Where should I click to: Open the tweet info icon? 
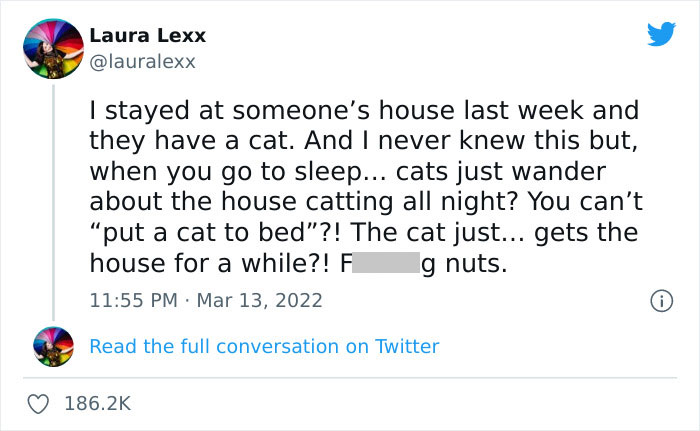[x=660, y=300]
